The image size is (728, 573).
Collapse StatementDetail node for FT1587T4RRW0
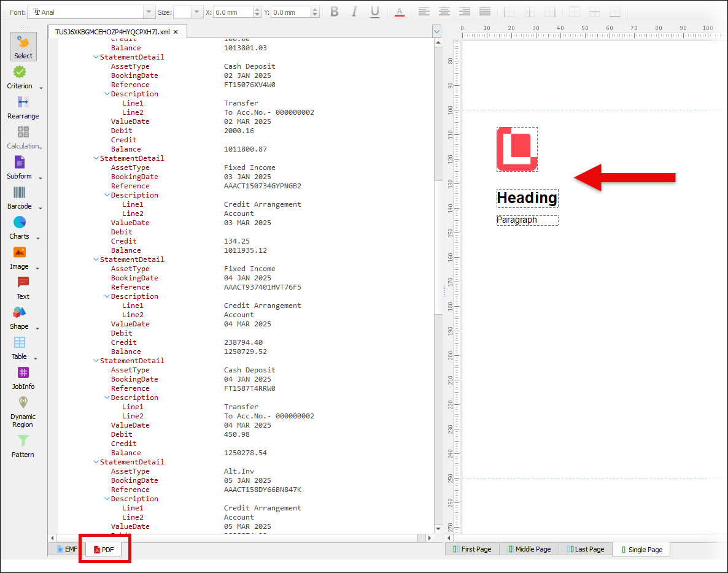(96, 361)
